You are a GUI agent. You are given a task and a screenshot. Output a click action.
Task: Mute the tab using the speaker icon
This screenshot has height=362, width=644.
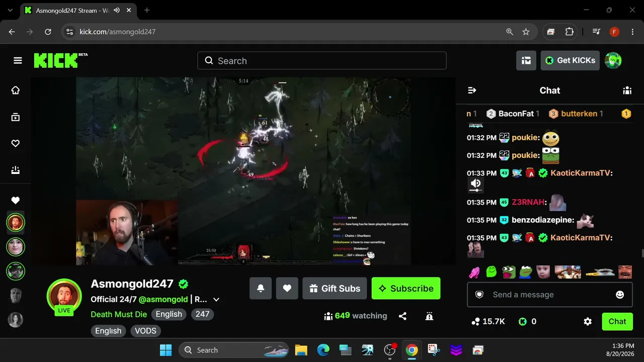[117, 10]
